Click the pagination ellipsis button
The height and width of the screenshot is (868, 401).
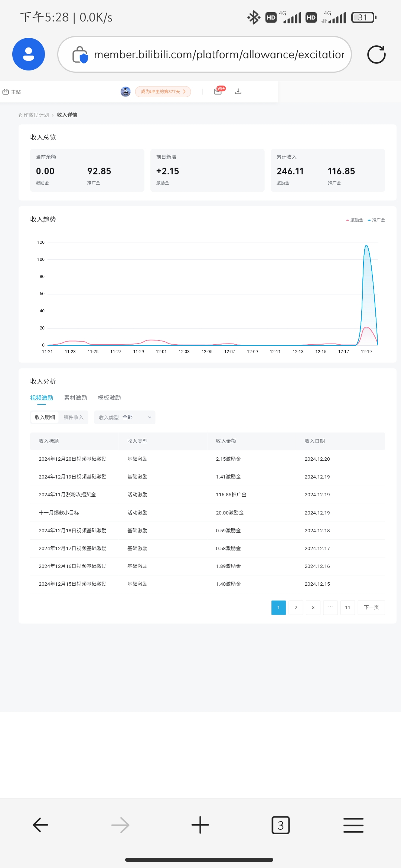pos(330,608)
